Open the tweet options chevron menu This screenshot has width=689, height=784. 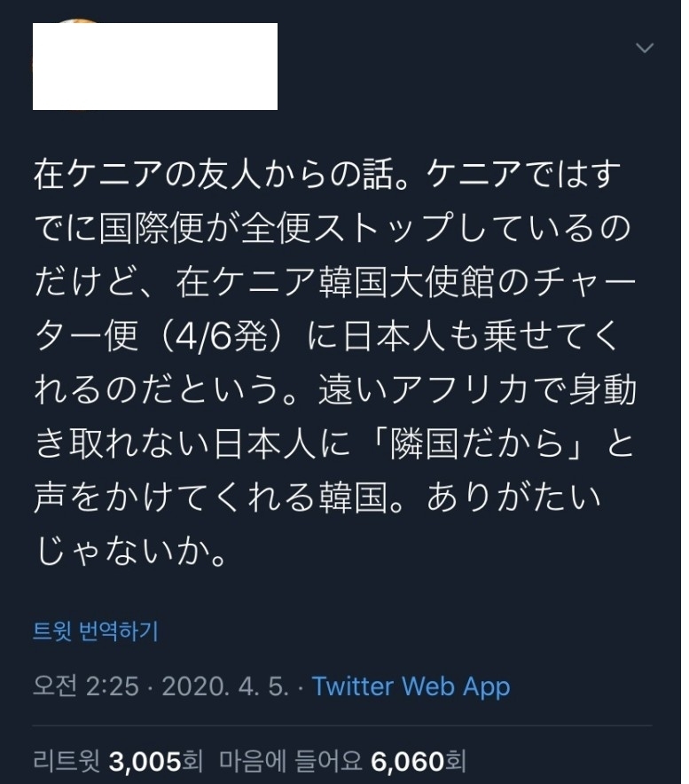tap(646, 49)
